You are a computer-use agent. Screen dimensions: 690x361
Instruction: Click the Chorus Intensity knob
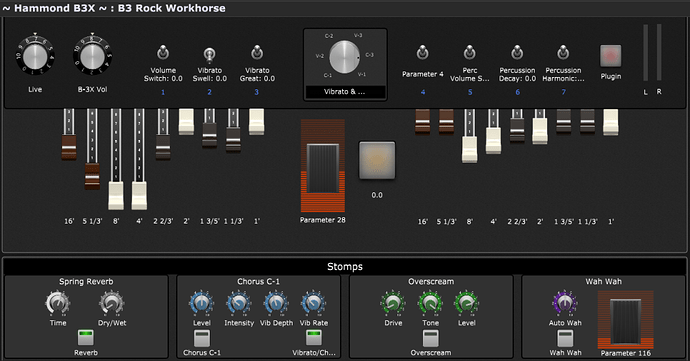(239, 303)
